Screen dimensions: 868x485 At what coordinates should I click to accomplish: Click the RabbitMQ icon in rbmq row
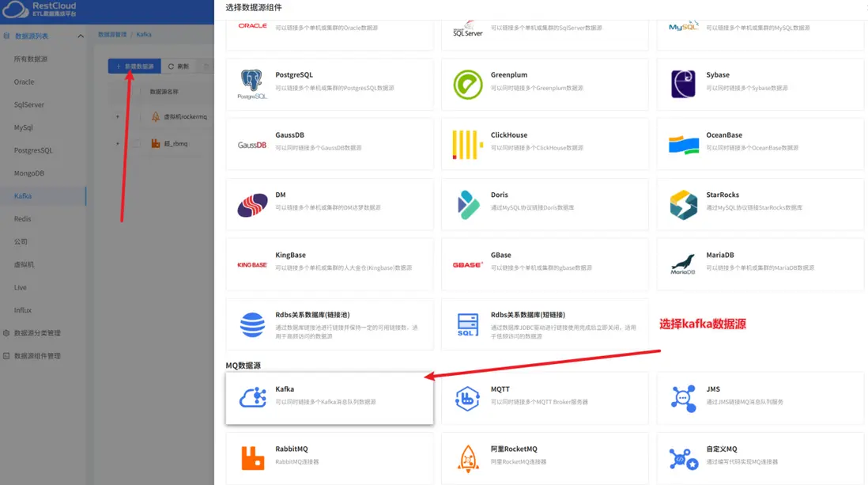click(x=156, y=143)
